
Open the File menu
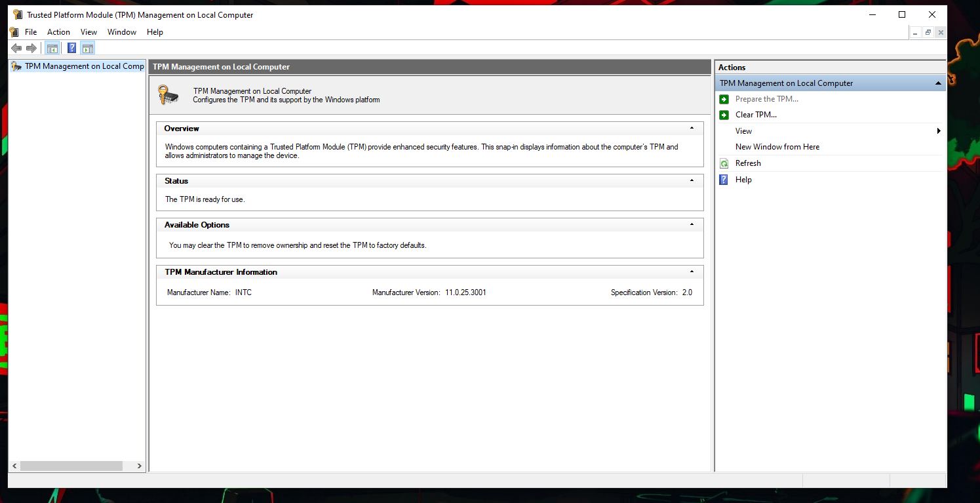(31, 32)
